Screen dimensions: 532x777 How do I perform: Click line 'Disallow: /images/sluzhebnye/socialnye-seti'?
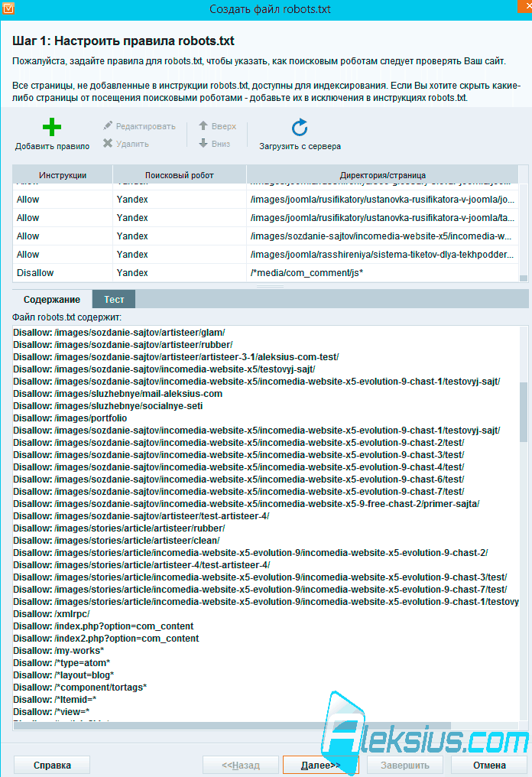pyautogui.click(x=108, y=406)
